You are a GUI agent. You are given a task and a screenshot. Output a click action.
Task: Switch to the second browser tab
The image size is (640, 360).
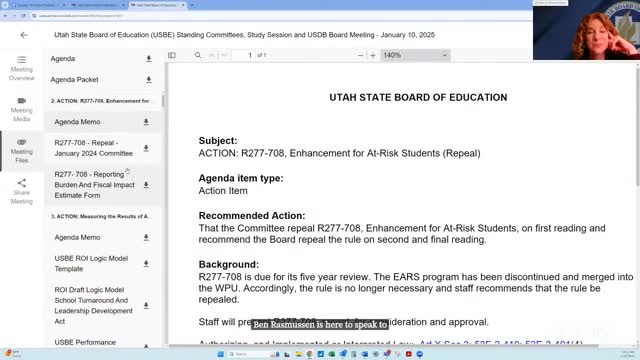tap(97, 5)
